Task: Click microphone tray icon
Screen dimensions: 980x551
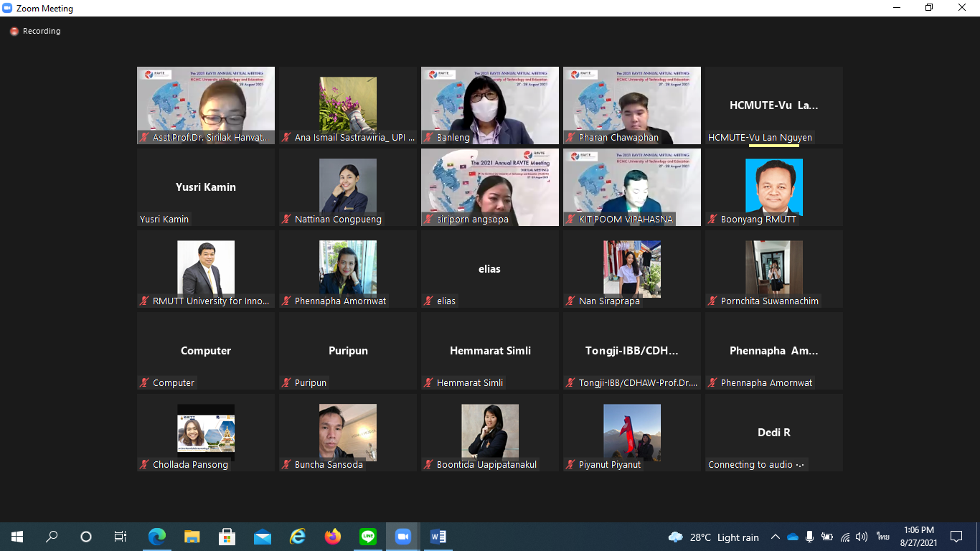Action: 810,537
